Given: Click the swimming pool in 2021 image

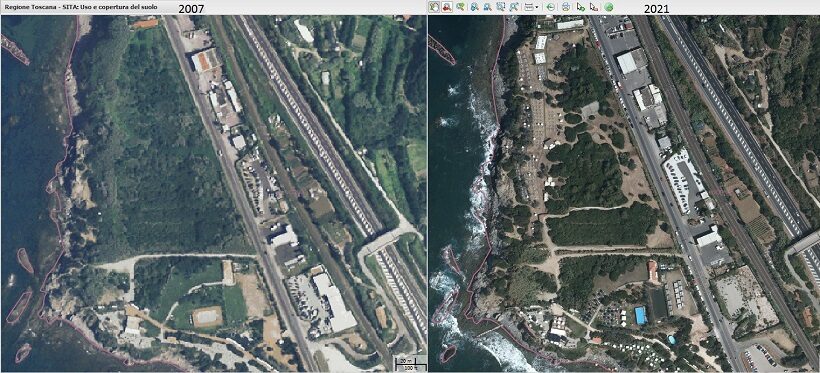Looking at the screenshot, I should [x=640, y=315].
